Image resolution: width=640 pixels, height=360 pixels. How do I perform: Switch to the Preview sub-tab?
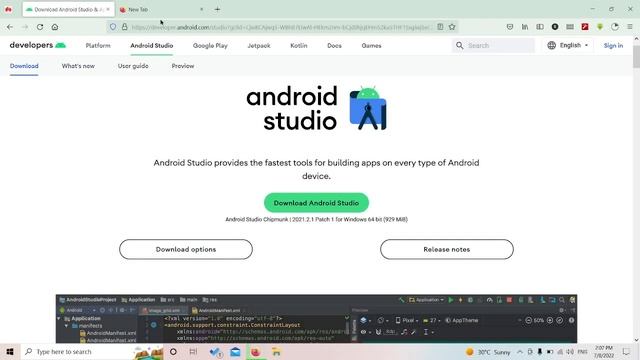183,66
